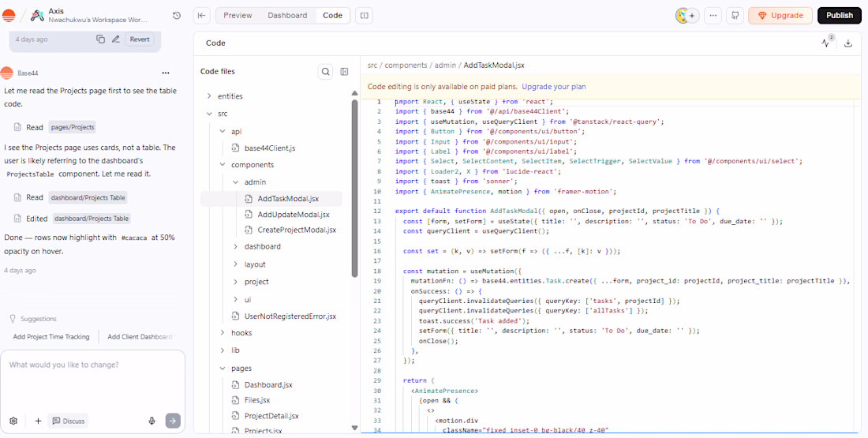Open the GitHub integration icon
This screenshot has height=438, width=868.
click(735, 15)
